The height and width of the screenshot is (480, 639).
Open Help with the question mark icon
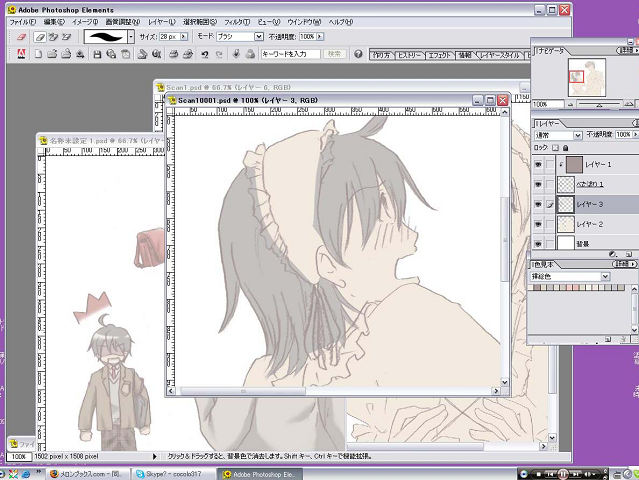358,54
